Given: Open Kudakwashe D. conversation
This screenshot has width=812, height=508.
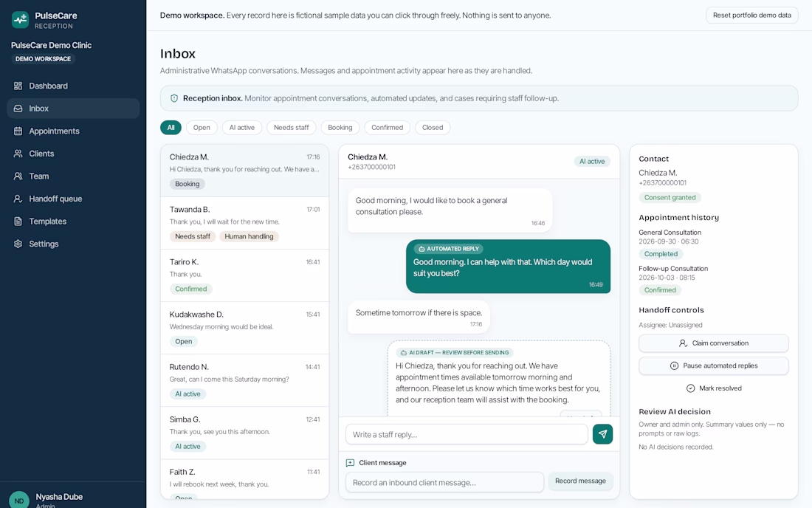Looking at the screenshot, I should [x=244, y=329].
